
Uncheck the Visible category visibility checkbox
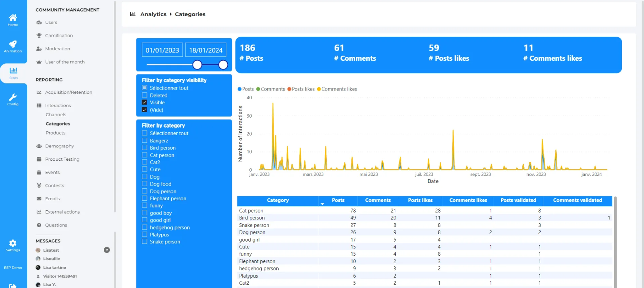(x=145, y=102)
